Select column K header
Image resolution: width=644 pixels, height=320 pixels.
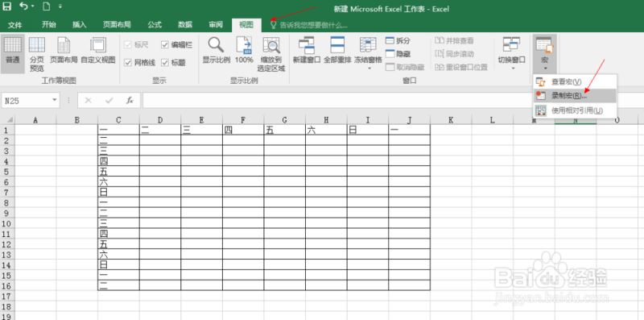point(451,120)
